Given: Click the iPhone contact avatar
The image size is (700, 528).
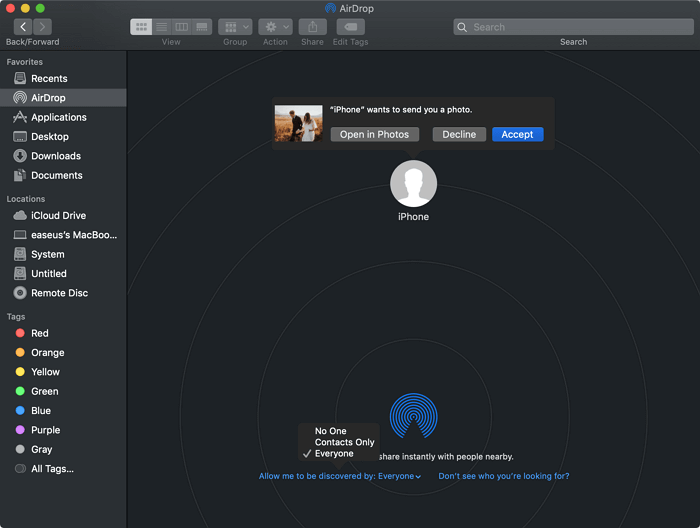Looking at the screenshot, I should pos(413,184).
